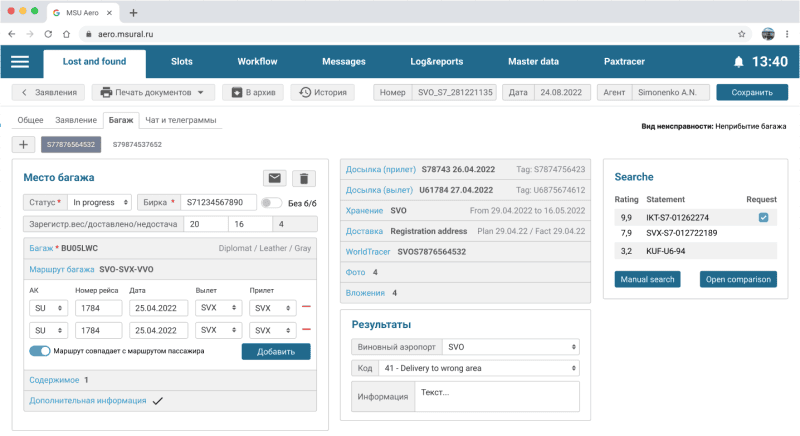Reload the browser page

coord(46,33)
